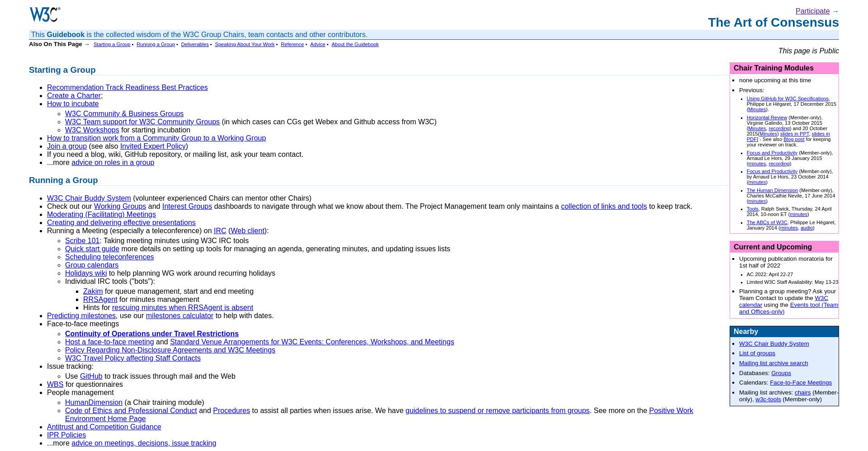The image size is (868, 451).
Task: Open advice on roles in a group
Action: point(113,163)
